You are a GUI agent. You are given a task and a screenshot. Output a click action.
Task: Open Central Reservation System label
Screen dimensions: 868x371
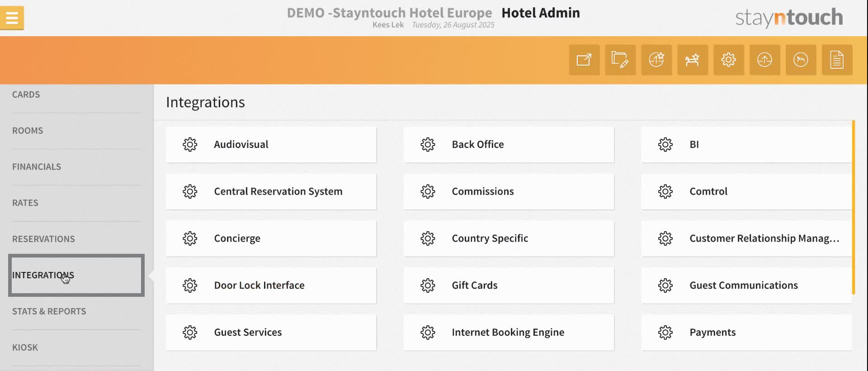tap(278, 191)
